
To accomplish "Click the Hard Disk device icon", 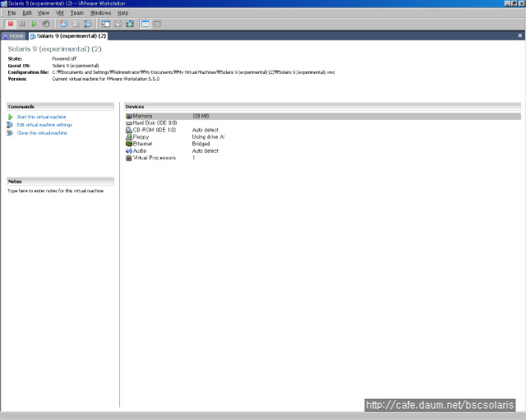I will (x=129, y=123).
